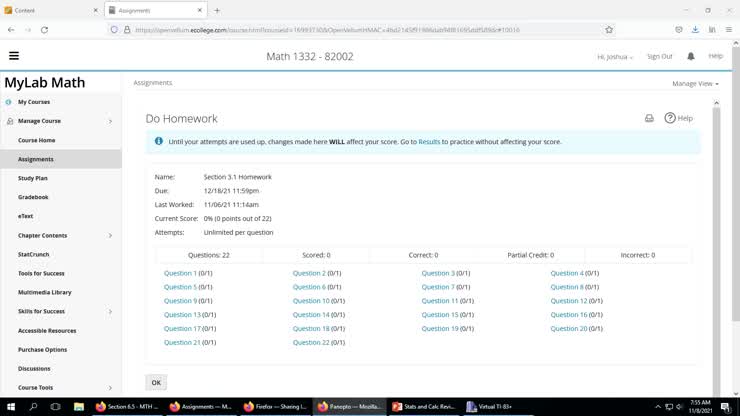
Task: Click the print icon
Action: [649, 118]
